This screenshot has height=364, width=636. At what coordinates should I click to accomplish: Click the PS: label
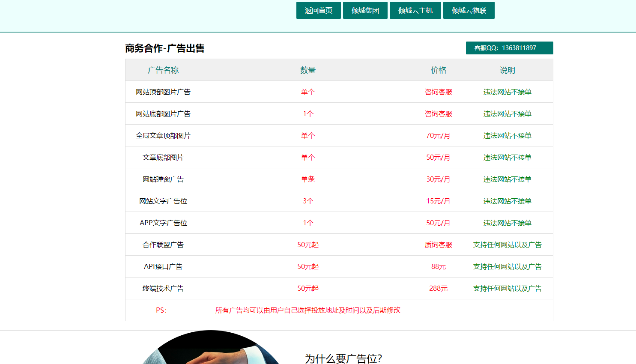pyautogui.click(x=161, y=310)
